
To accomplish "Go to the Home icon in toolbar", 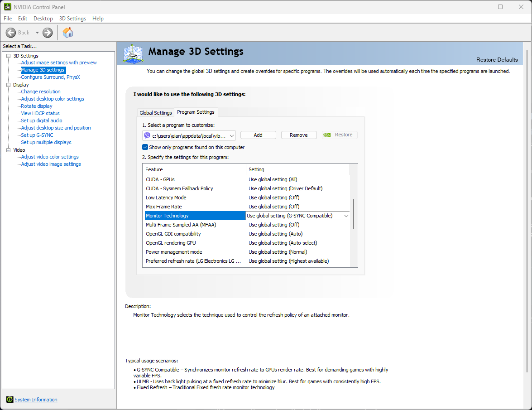I will (x=68, y=33).
